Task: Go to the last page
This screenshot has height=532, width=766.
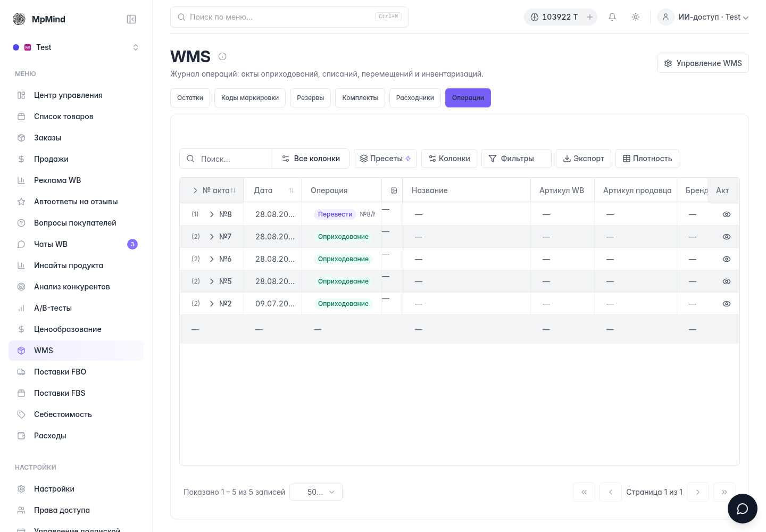Action: click(x=725, y=492)
